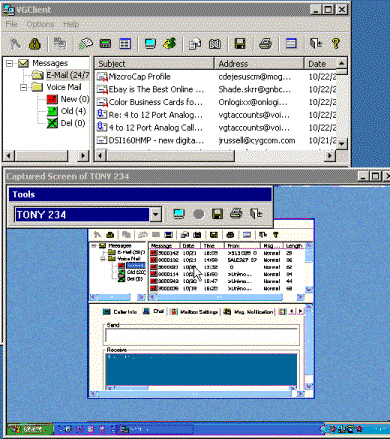Select the Old (4) voice mail folder

click(73, 111)
